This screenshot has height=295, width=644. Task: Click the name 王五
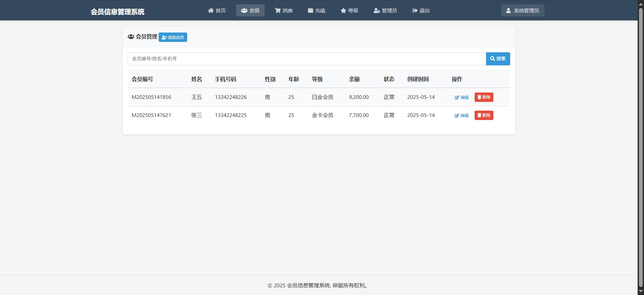197,97
